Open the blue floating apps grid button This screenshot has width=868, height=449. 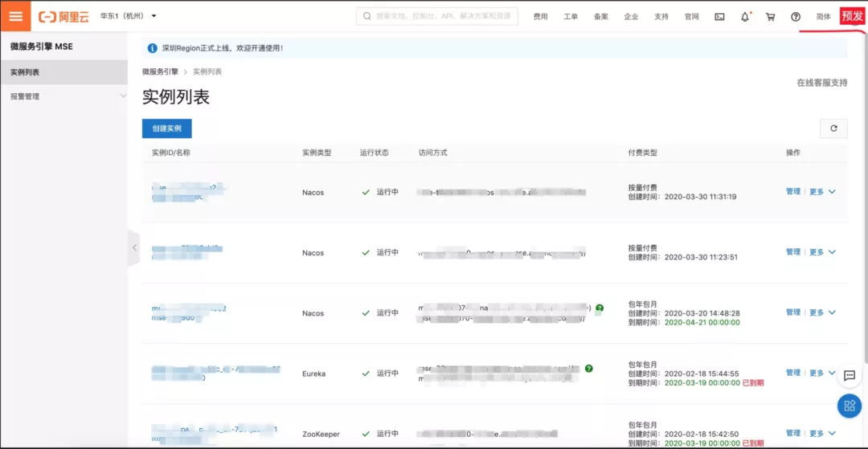850,406
